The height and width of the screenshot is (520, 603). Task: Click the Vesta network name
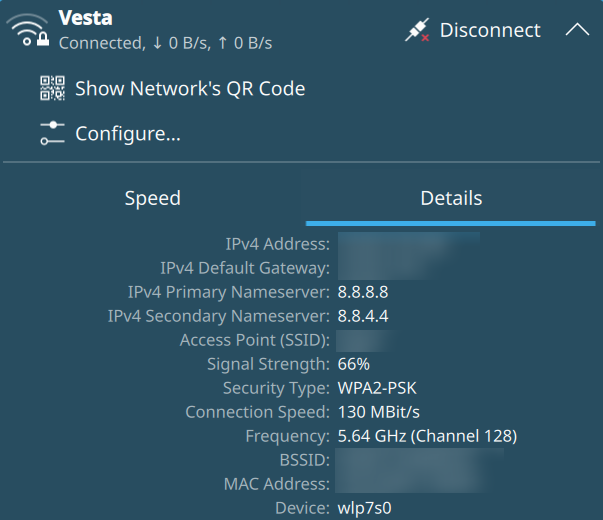point(84,17)
